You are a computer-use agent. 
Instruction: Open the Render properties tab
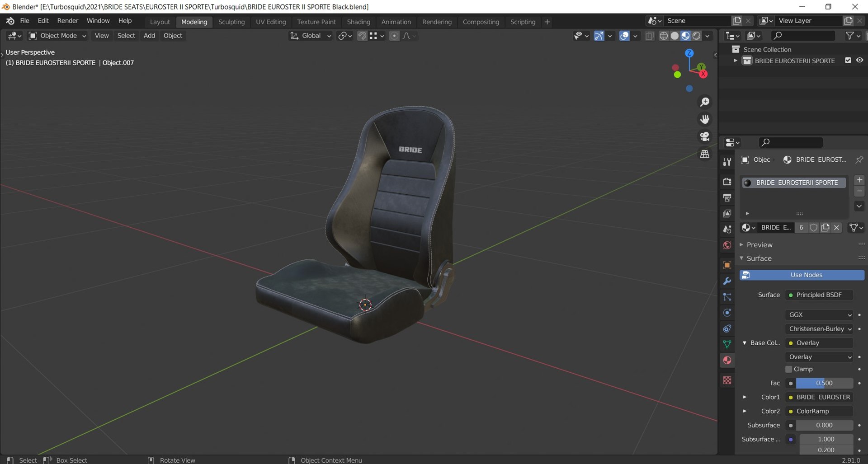pos(727,182)
